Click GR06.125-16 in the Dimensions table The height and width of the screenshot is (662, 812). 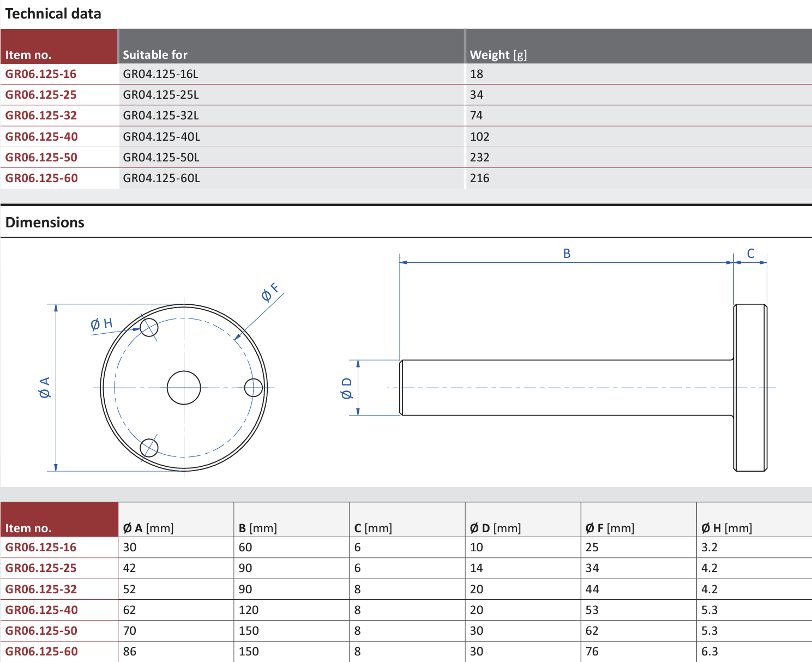41,547
